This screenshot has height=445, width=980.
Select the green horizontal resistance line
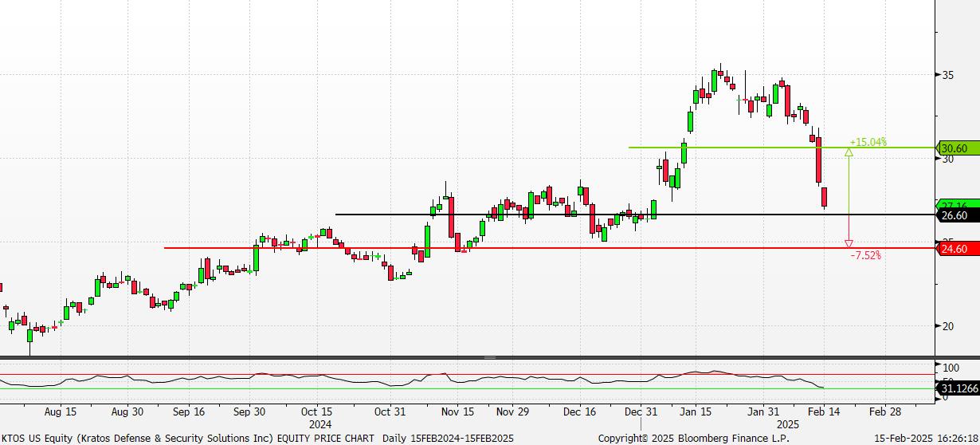[782, 148]
